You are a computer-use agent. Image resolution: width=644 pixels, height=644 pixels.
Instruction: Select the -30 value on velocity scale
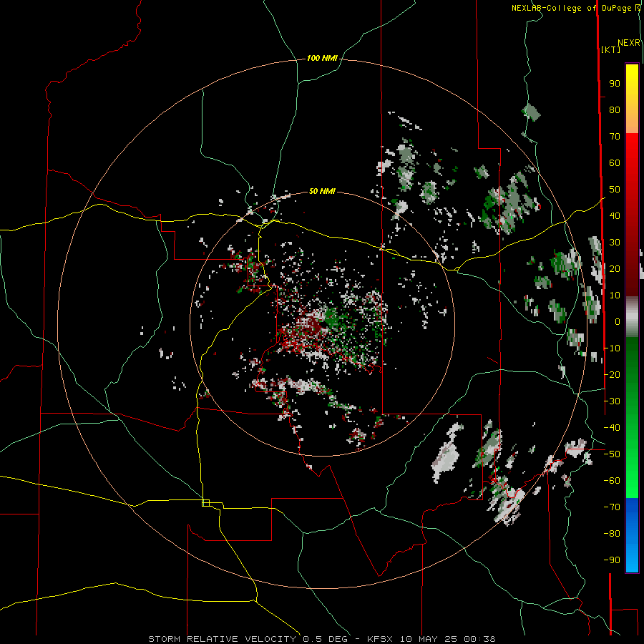click(612, 401)
